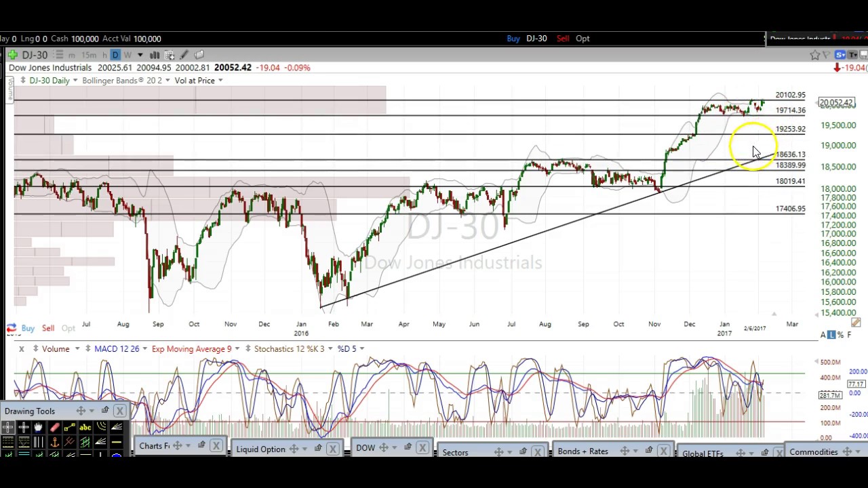Pick the abc text annotation tool
The width and height of the screenshot is (868, 488).
click(85, 427)
